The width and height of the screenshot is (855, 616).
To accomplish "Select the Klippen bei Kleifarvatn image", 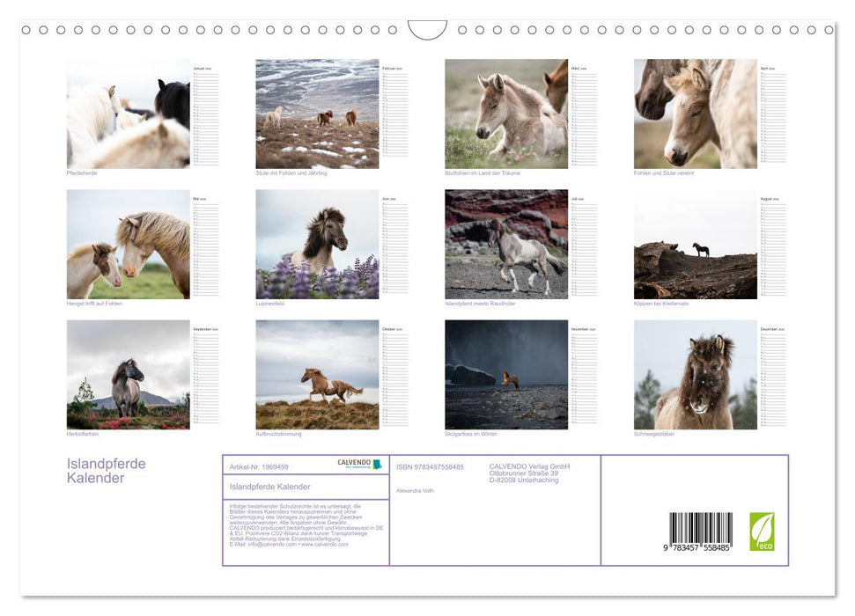I will (x=695, y=245).
